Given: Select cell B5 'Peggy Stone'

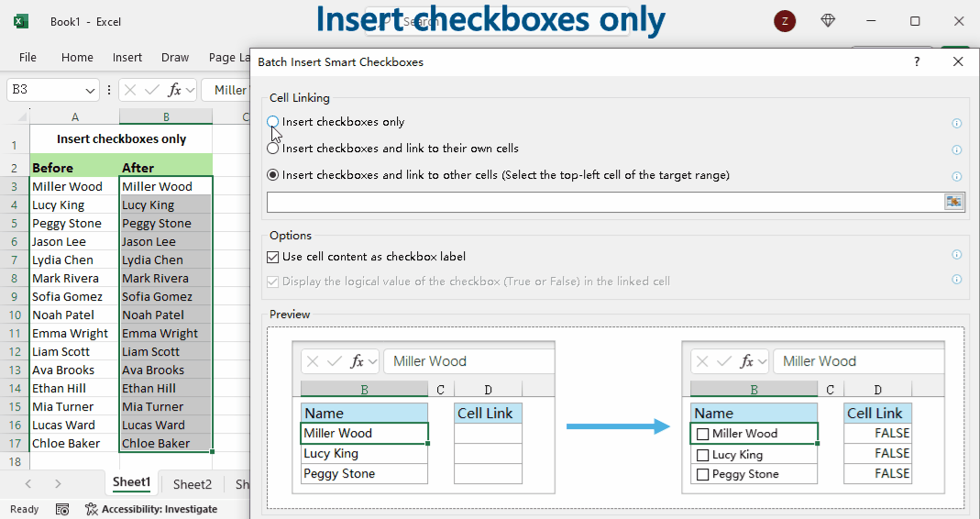Looking at the screenshot, I should 166,223.
